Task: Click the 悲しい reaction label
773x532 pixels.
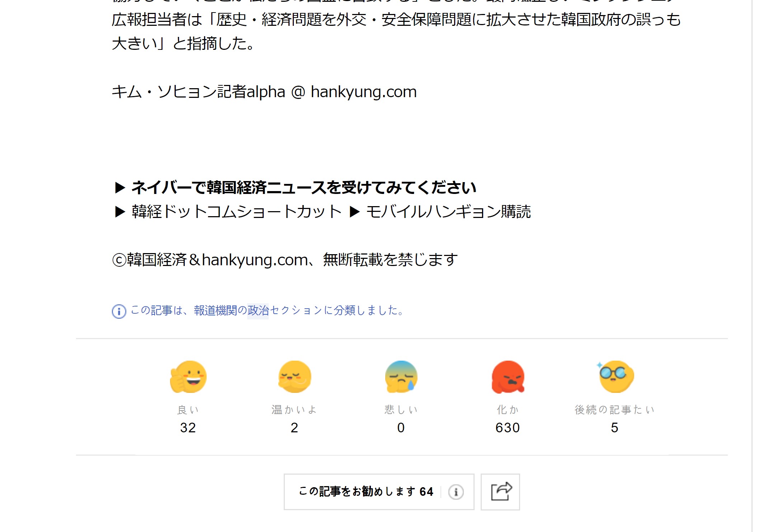Action: point(401,409)
